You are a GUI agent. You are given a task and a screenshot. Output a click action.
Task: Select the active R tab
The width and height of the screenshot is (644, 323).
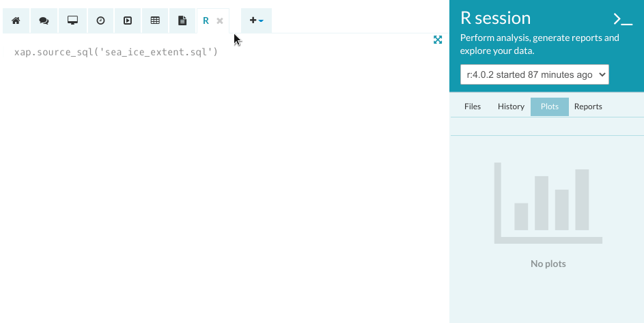coord(206,21)
